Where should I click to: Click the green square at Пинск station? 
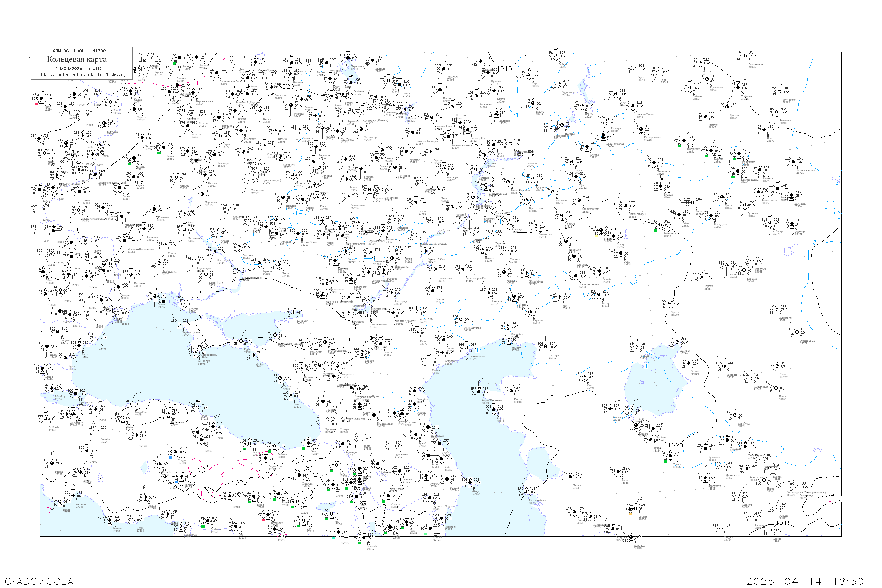click(x=129, y=163)
